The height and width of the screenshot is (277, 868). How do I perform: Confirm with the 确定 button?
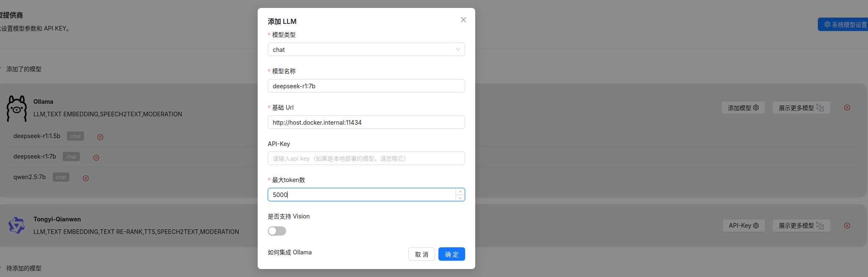click(451, 254)
